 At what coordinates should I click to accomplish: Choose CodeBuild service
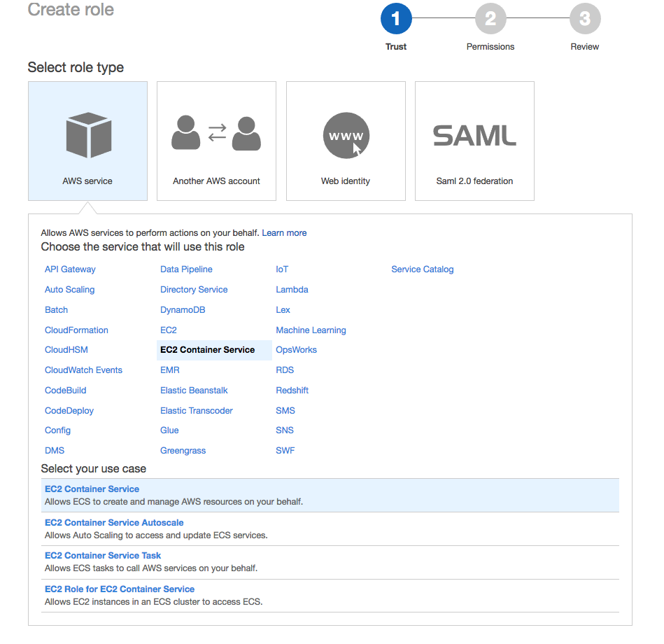coord(66,391)
